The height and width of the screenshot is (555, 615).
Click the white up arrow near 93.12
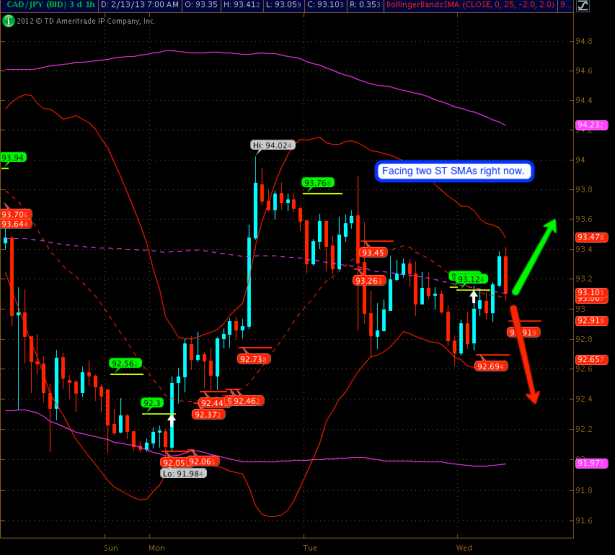(x=474, y=296)
